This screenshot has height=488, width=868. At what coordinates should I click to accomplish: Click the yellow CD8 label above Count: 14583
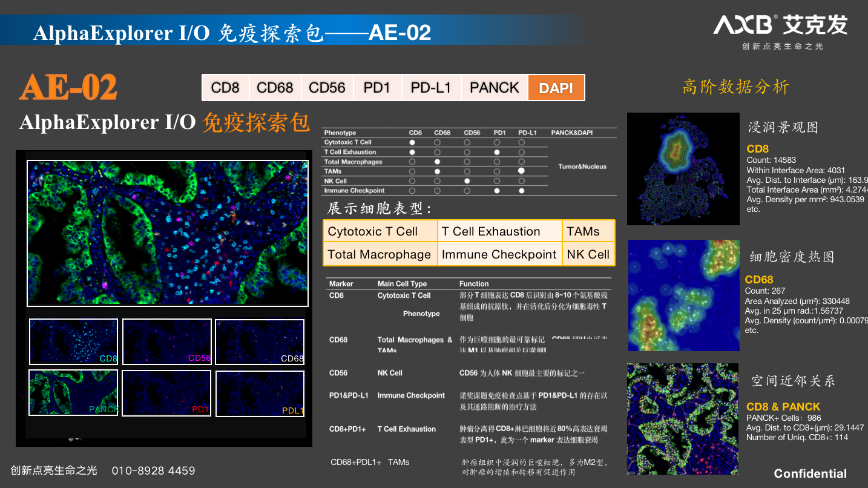tap(758, 149)
